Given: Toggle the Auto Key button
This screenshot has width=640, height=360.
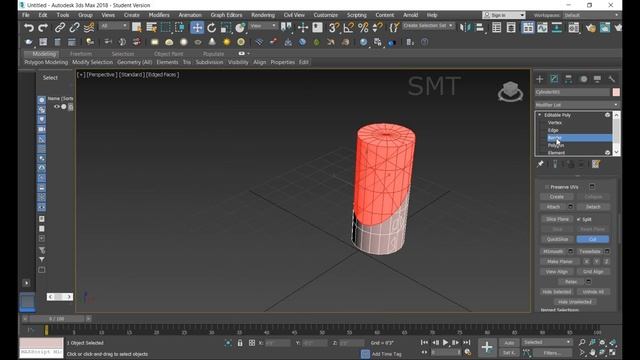Looking at the screenshot, I should coord(509,343).
